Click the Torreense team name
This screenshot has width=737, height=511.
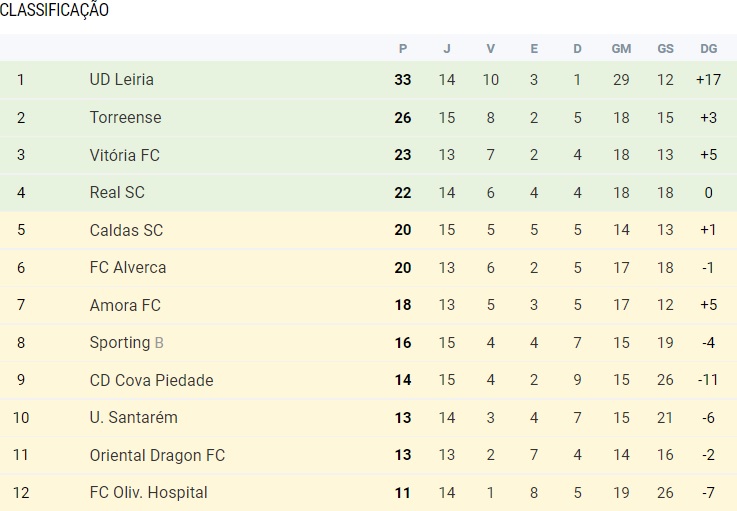(125, 117)
